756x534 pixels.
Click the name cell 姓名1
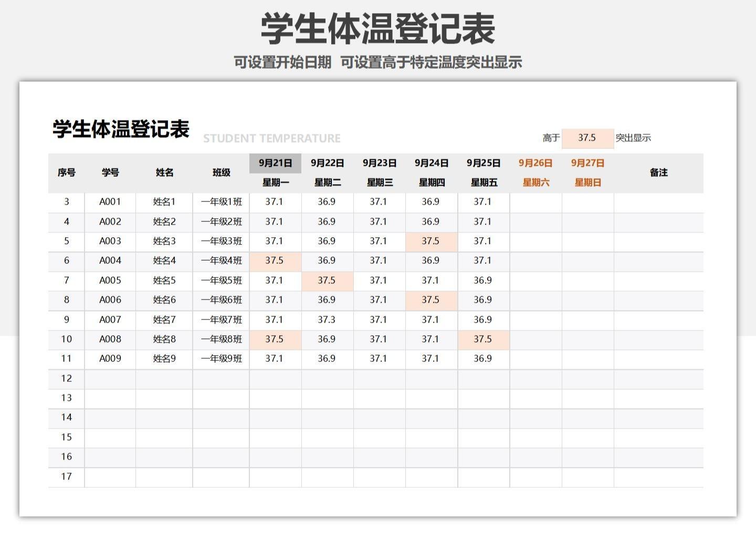tap(164, 202)
